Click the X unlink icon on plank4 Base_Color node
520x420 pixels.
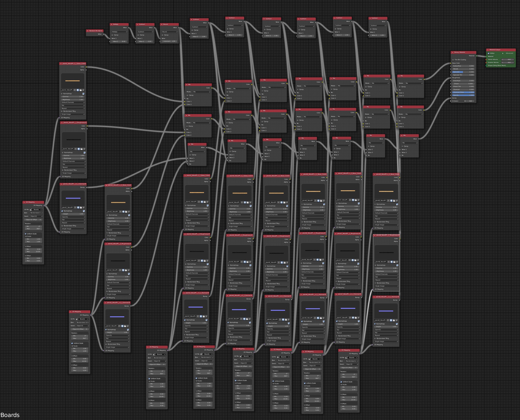point(251,203)
